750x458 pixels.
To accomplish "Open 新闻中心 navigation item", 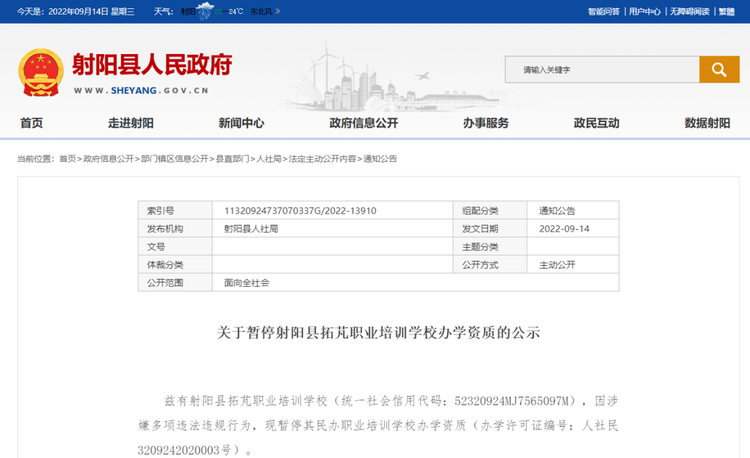I will (241, 123).
